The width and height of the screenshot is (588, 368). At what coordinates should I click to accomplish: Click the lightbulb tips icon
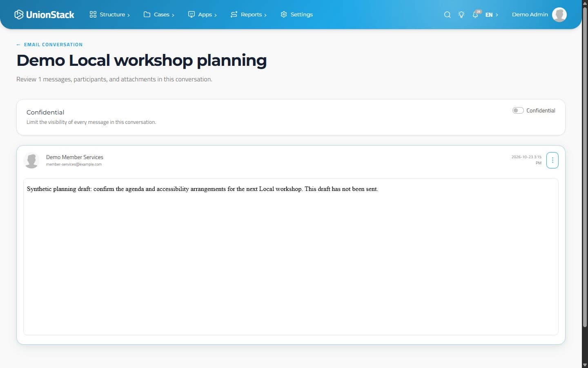(461, 15)
